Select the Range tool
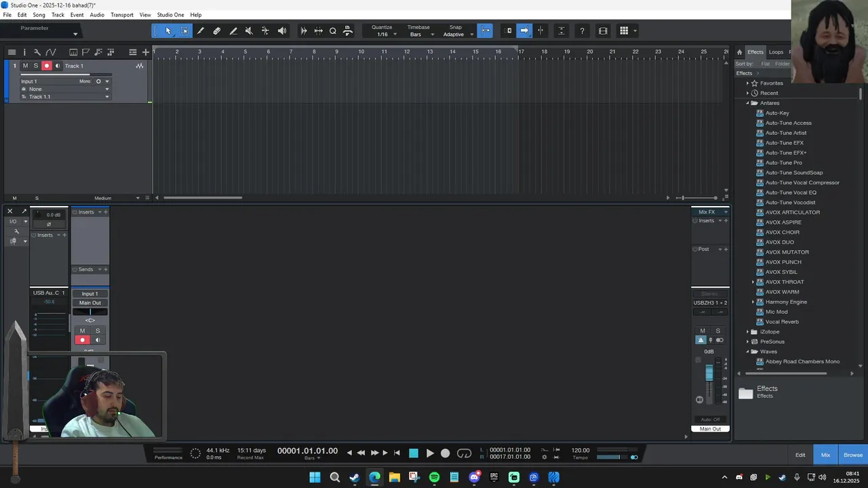868x488 pixels. [184, 30]
